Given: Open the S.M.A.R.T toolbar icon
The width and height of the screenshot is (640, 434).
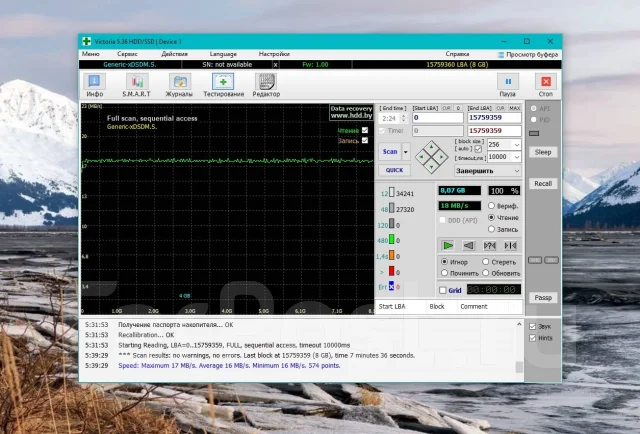Looking at the screenshot, I should pyautogui.click(x=137, y=82).
